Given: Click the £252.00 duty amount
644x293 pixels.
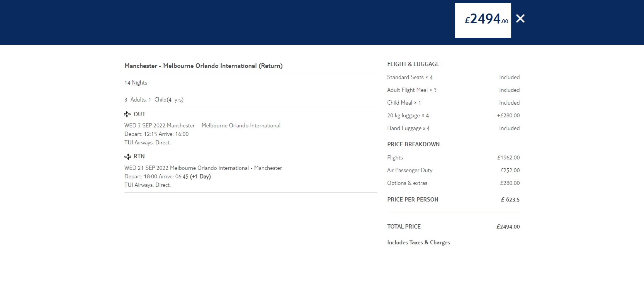Looking at the screenshot, I should 510,170.
